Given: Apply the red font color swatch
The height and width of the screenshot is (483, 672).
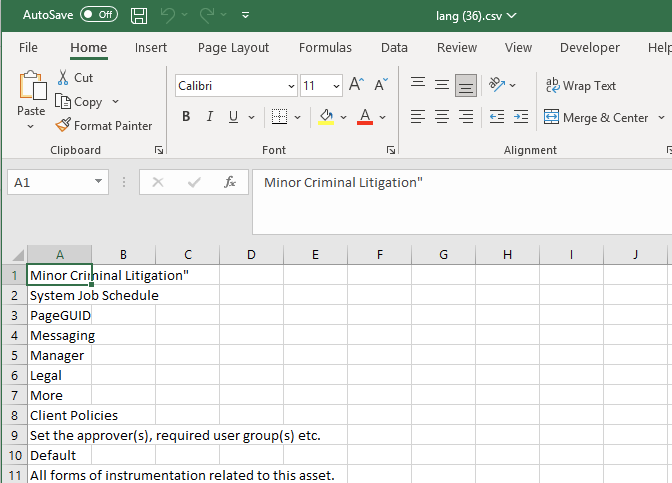Looking at the screenshot, I should [364, 117].
